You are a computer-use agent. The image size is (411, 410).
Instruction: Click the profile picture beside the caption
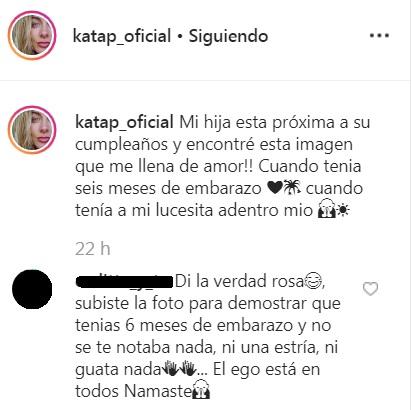(32, 130)
